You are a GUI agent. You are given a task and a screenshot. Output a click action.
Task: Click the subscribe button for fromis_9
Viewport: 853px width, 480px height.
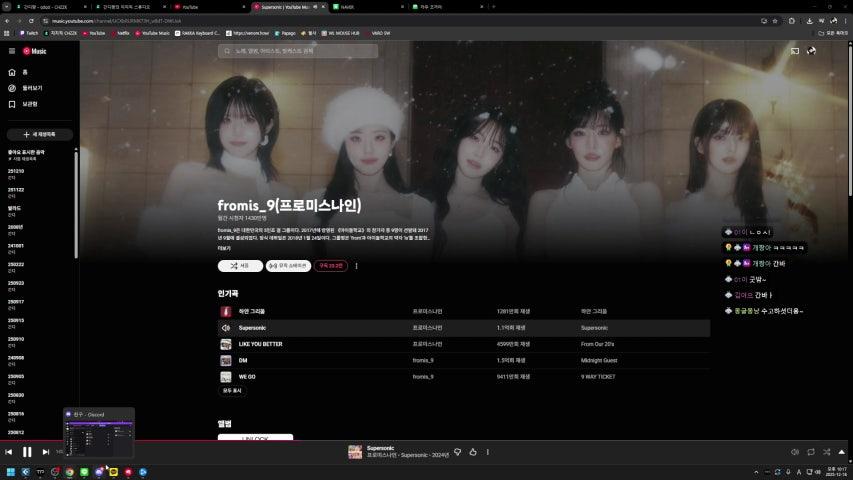[330, 266]
